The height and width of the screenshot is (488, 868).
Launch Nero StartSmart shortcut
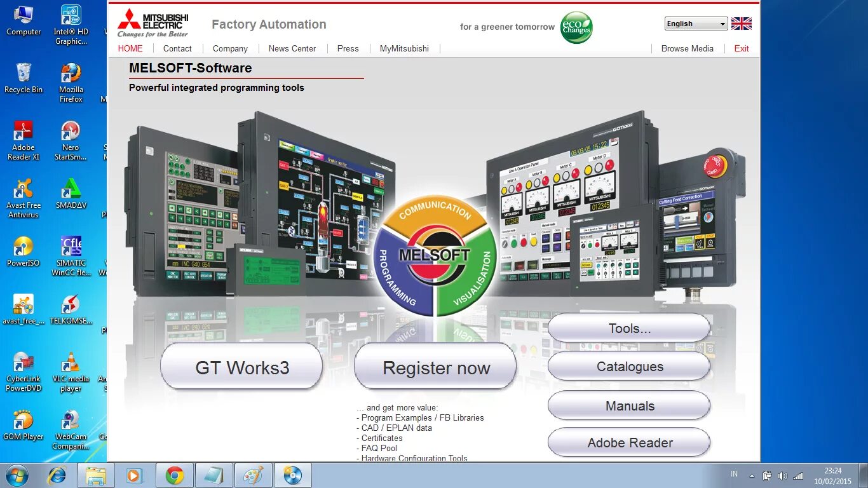pos(71,140)
